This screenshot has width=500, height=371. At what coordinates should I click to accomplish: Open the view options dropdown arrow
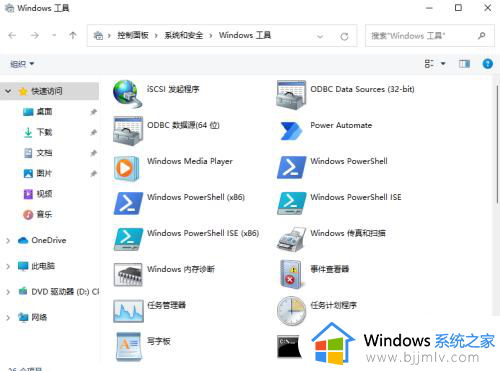tap(443, 63)
